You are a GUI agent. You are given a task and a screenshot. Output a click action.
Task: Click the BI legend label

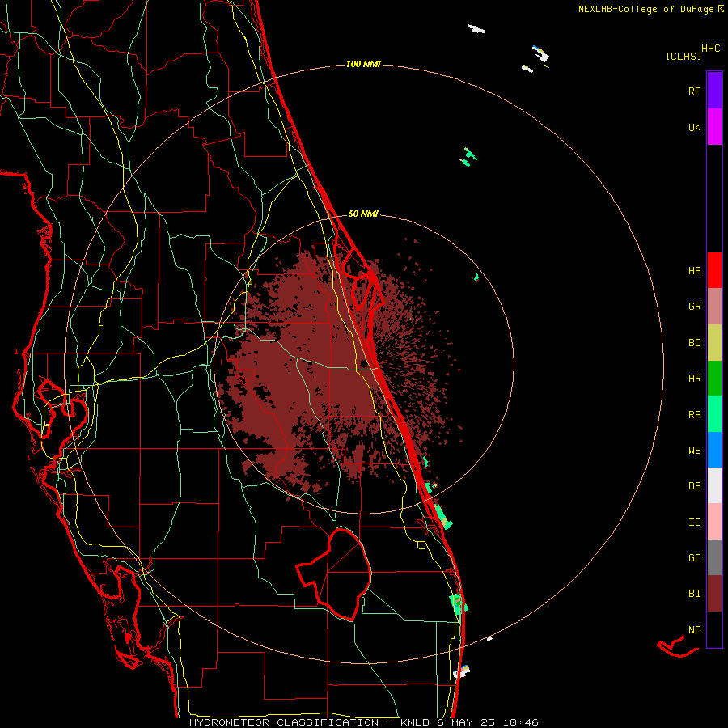[x=694, y=594]
